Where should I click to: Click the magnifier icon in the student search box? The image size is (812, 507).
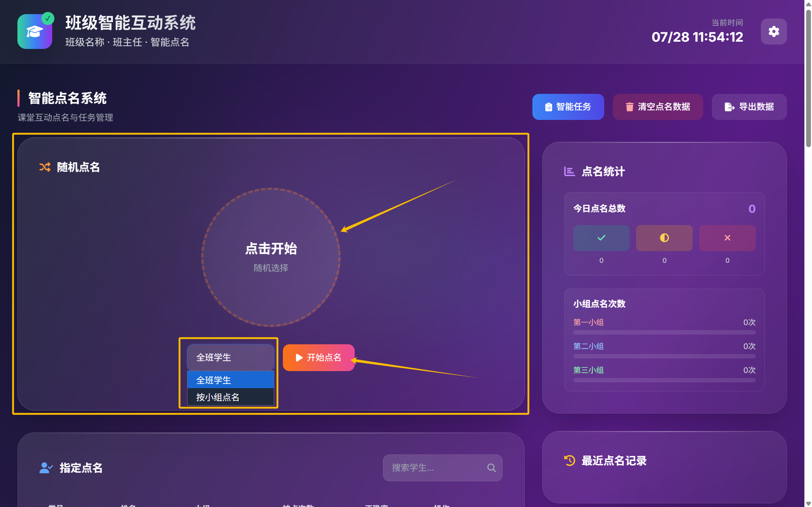pos(492,468)
